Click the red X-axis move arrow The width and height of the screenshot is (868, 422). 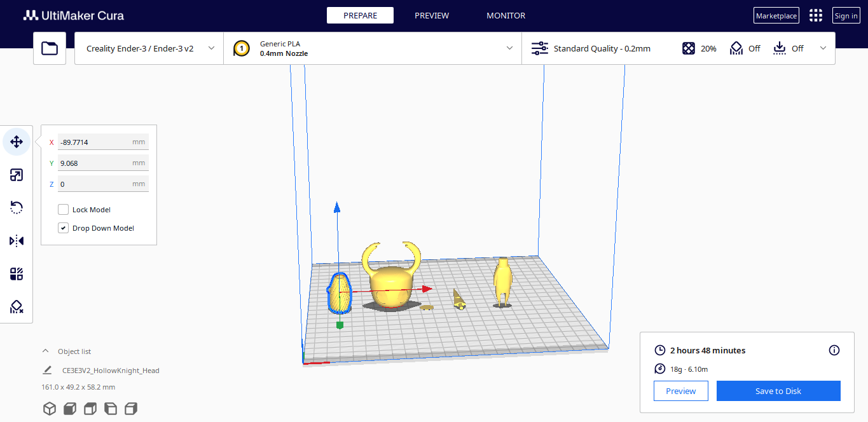(x=427, y=289)
